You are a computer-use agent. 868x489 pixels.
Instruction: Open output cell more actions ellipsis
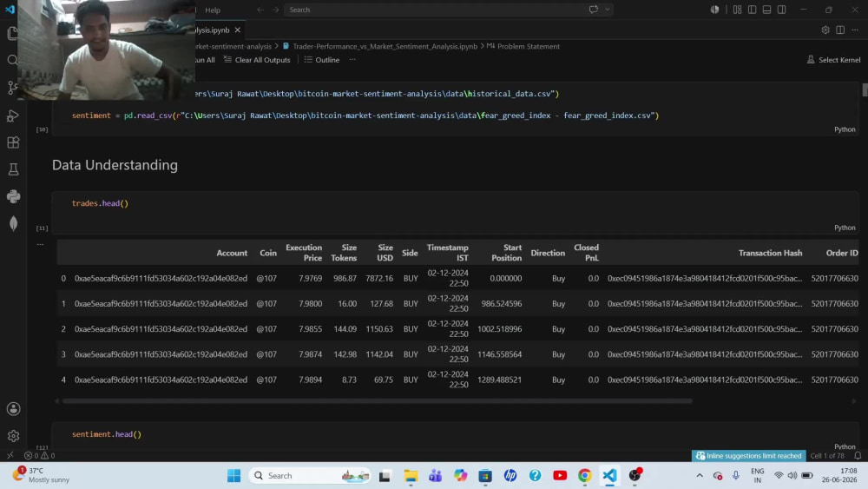[x=41, y=244]
